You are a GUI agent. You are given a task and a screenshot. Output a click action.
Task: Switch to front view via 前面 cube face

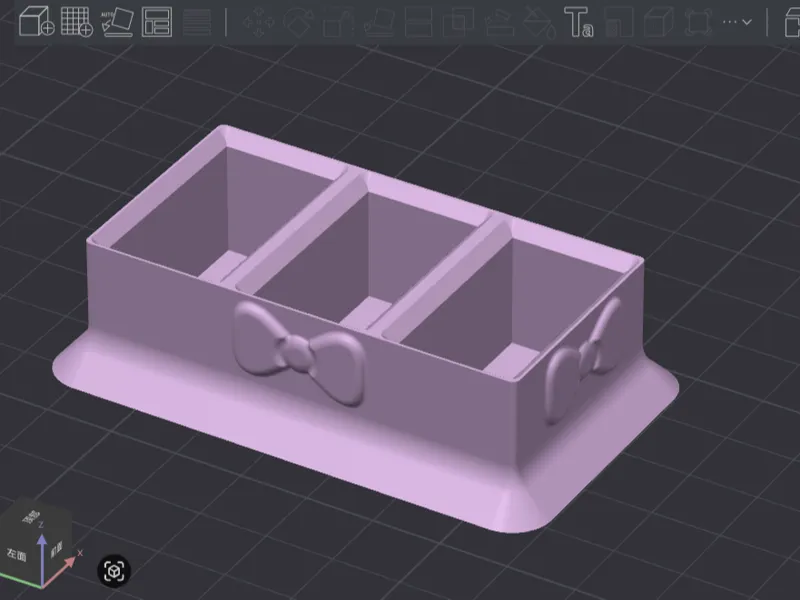click(55, 549)
